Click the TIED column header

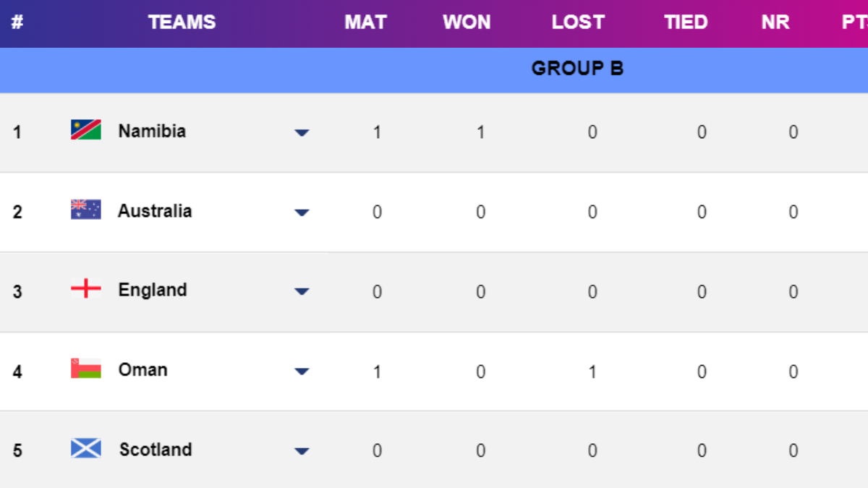pos(686,22)
